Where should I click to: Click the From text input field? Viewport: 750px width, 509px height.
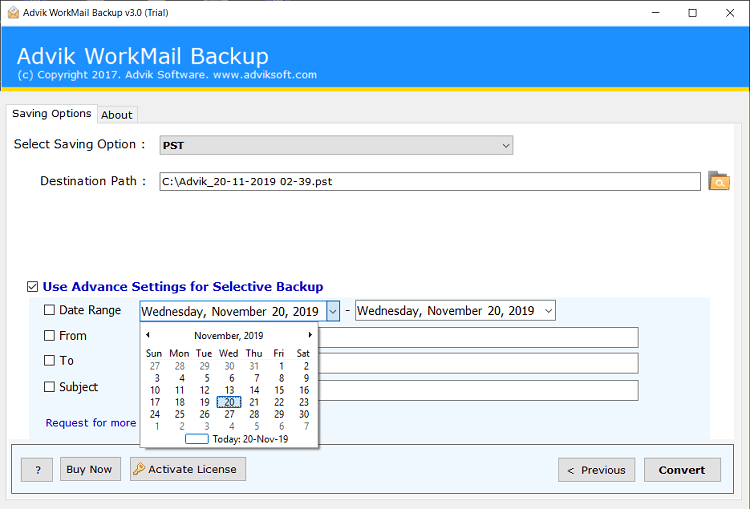click(478, 337)
